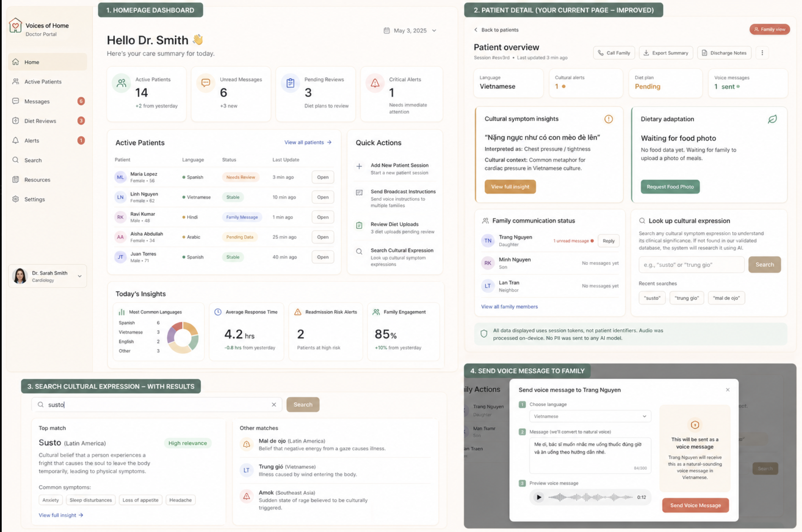Viewport: 802px width, 532px height.
Task: Open the date dropdown next to May 3, 2025
Action: (x=434, y=30)
